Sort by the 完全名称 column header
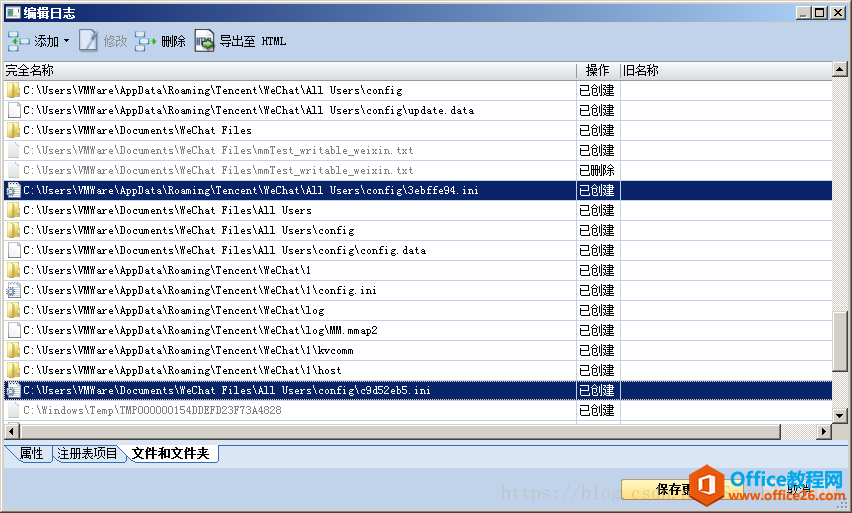The width and height of the screenshot is (852, 513). pyautogui.click(x=288, y=70)
